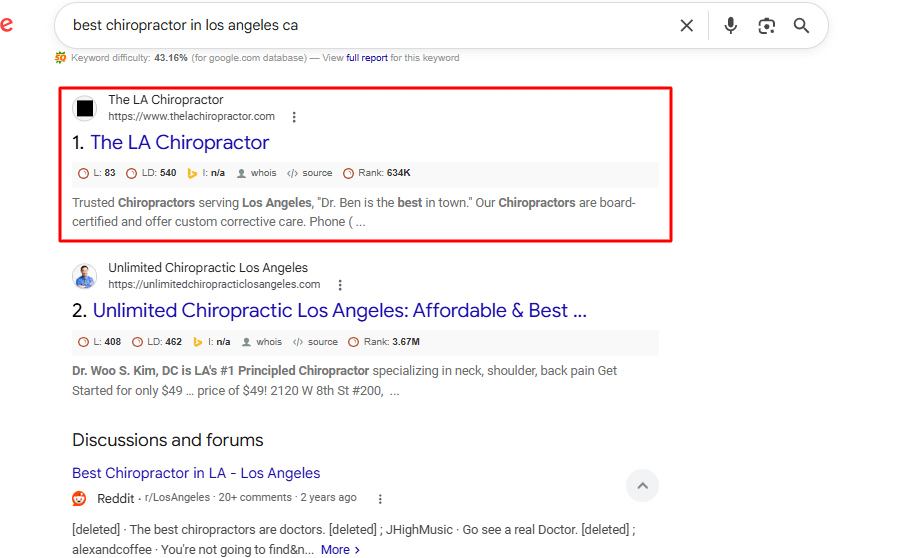Click the Reddit logo icon
The image size is (904, 558).
click(80, 499)
